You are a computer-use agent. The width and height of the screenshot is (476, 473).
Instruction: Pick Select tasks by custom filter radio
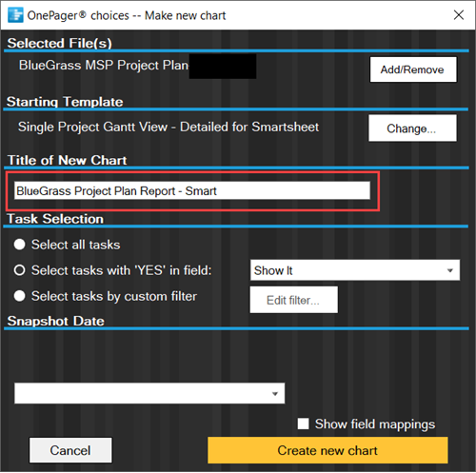coord(19,296)
